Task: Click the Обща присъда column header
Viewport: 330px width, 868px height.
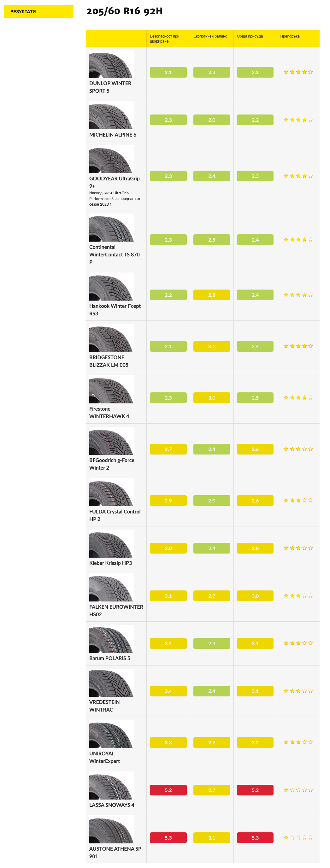Action: click(x=250, y=36)
